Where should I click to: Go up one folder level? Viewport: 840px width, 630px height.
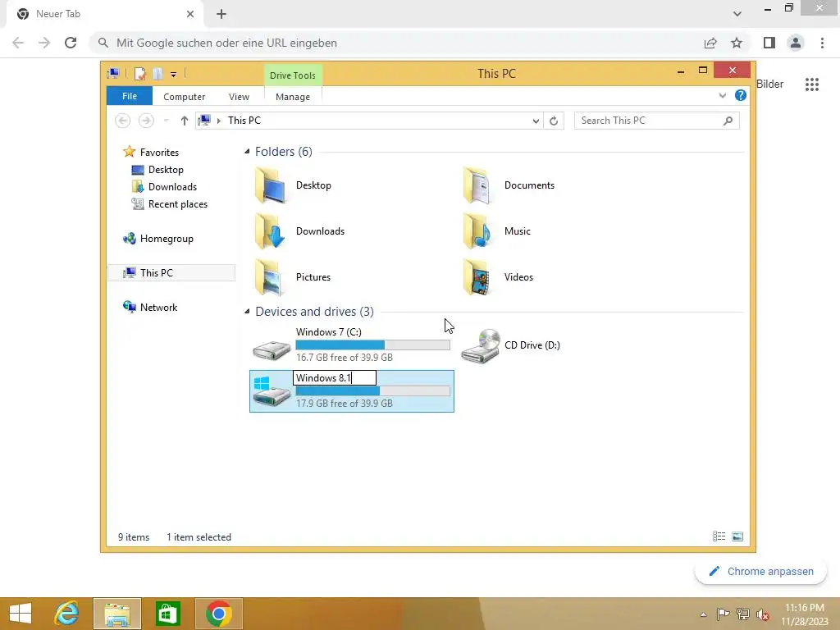(x=185, y=121)
